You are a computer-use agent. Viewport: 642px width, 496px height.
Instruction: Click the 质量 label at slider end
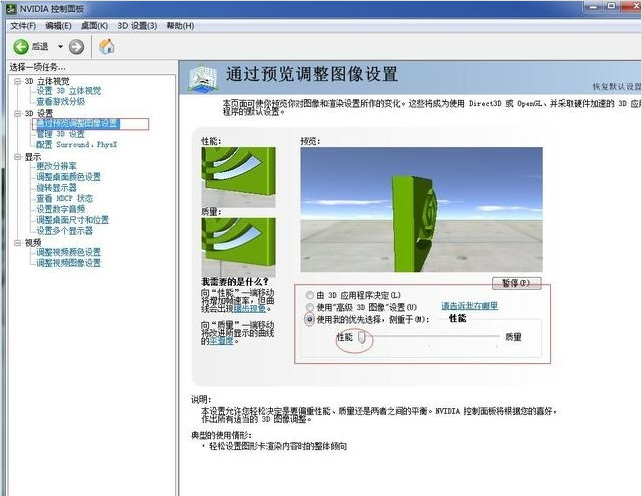coord(513,337)
